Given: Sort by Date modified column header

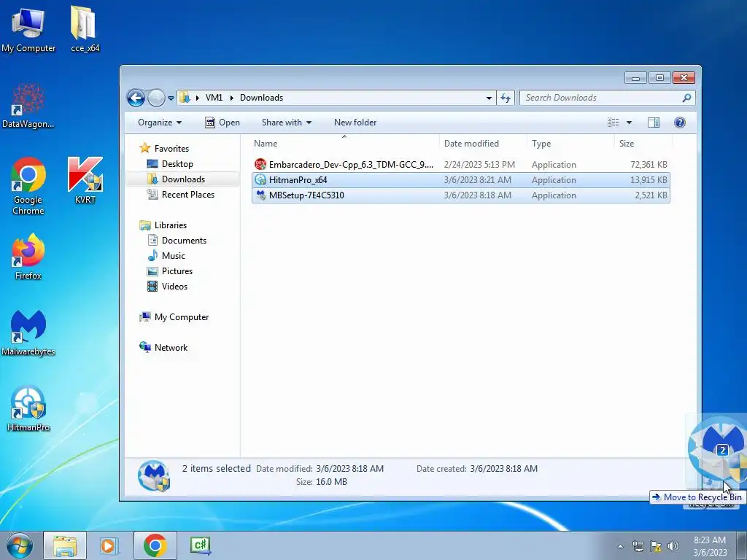Looking at the screenshot, I should pos(483,144).
